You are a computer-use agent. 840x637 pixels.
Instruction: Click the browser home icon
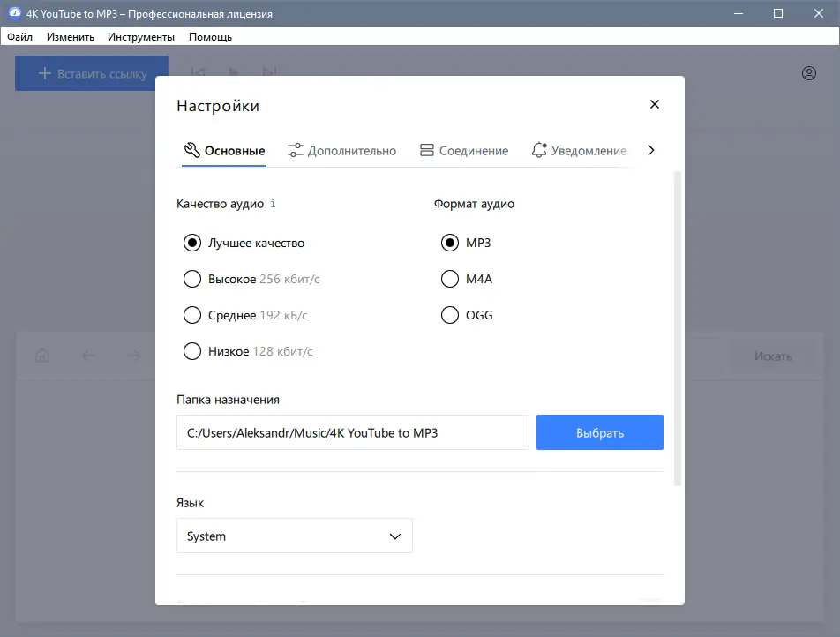point(42,356)
